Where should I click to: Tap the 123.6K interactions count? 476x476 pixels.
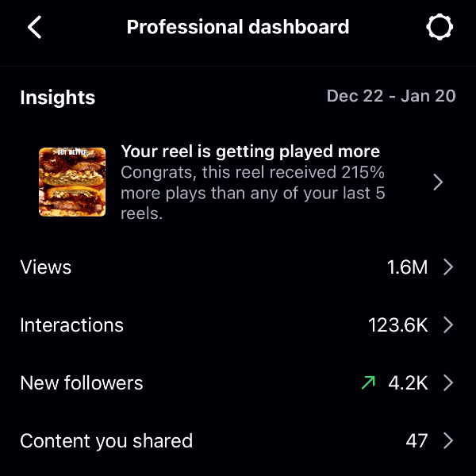click(x=398, y=325)
